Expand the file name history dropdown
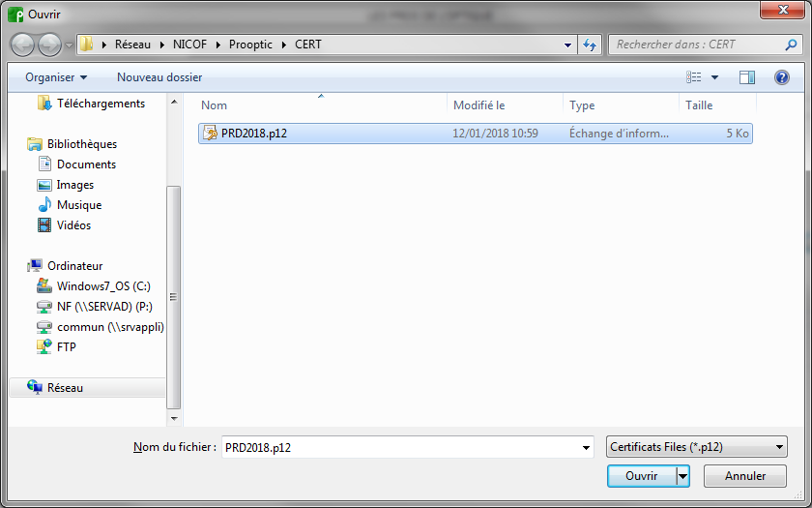Screen dimensions: 812x508 click(586, 447)
